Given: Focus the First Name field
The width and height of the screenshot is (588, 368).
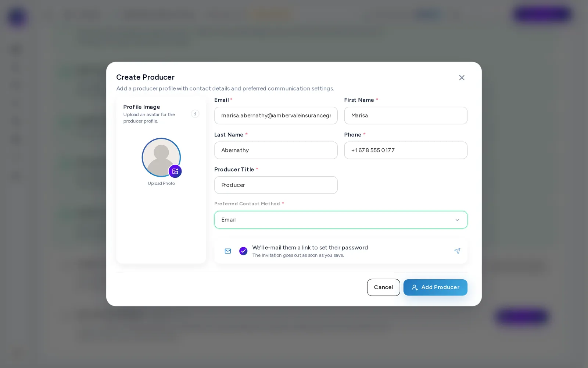Looking at the screenshot, I should click(406, 116).
